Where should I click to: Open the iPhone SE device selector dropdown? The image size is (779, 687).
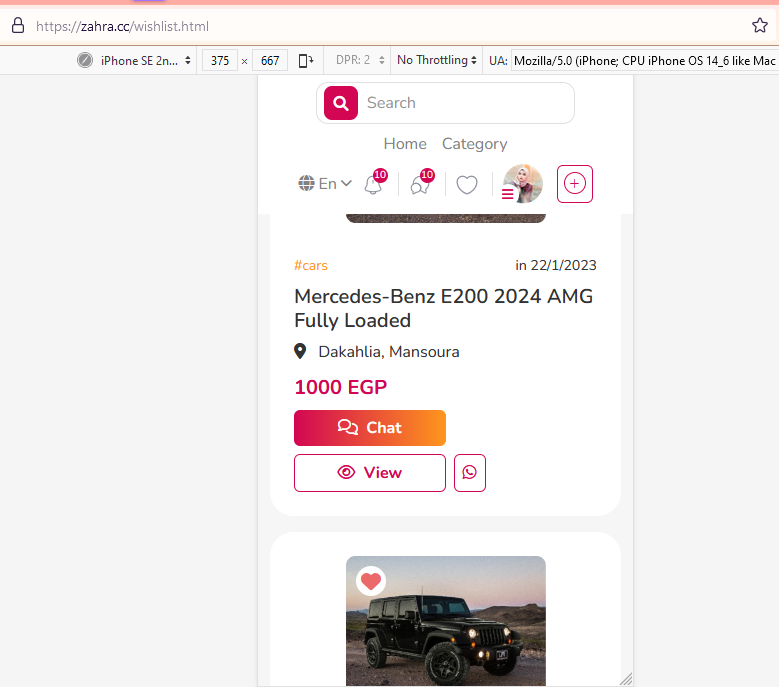[145, 61]
